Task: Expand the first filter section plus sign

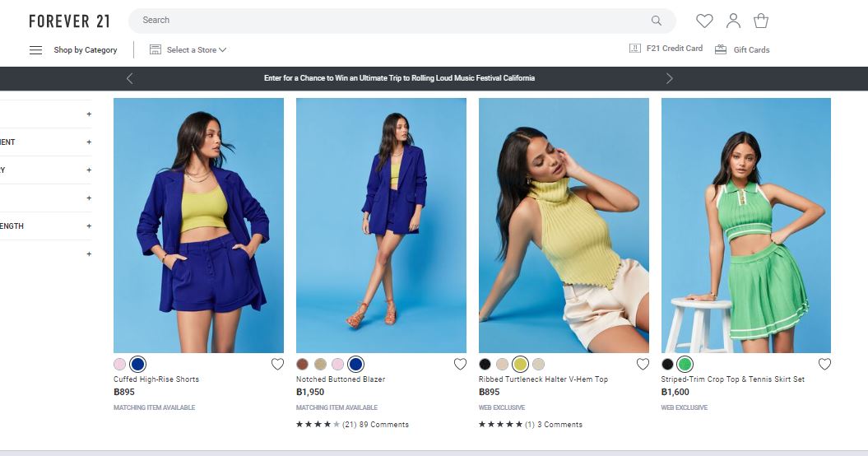Action: 89,114
